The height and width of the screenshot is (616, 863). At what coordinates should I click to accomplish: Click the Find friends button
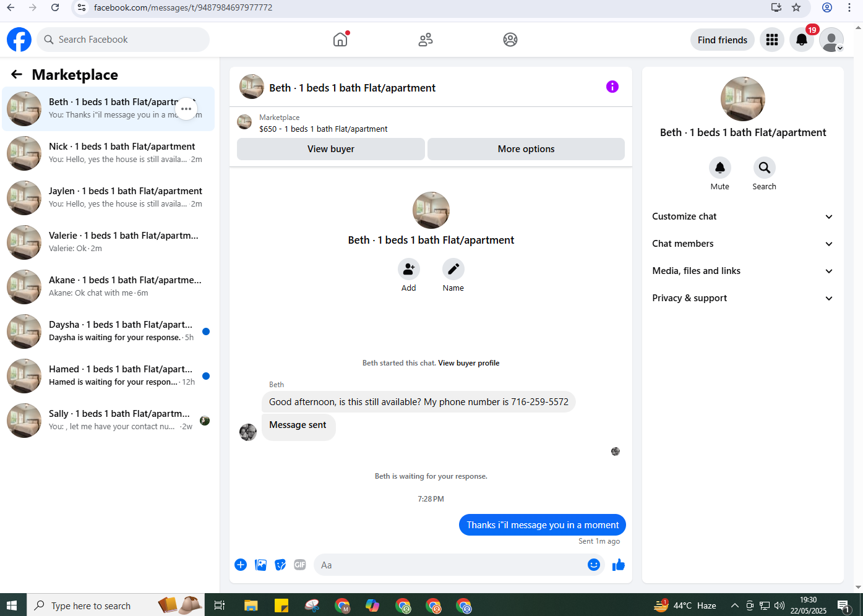point(723,40)
